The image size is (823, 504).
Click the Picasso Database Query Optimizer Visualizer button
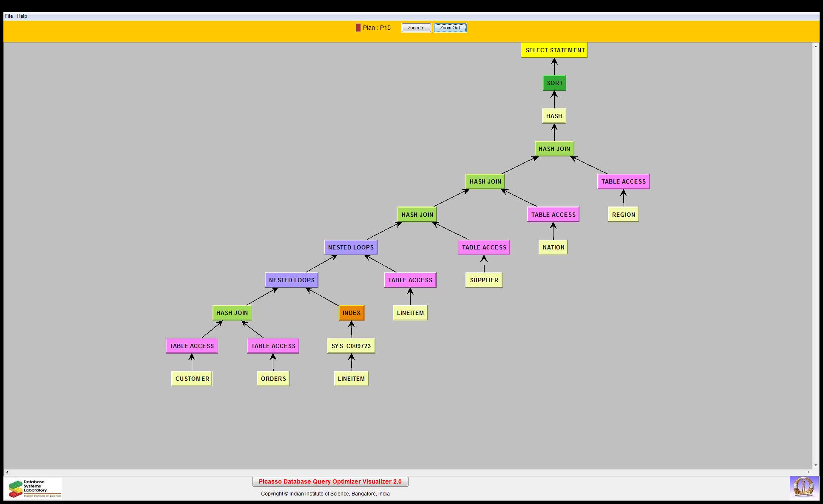[330, 481]
